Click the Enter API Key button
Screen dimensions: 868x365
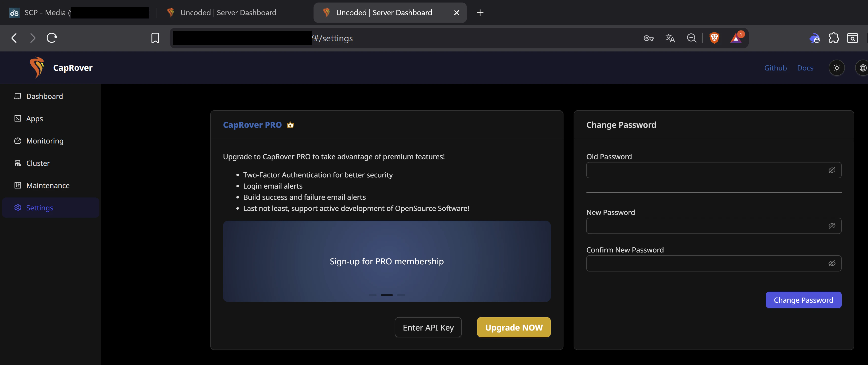pos(428,327)
